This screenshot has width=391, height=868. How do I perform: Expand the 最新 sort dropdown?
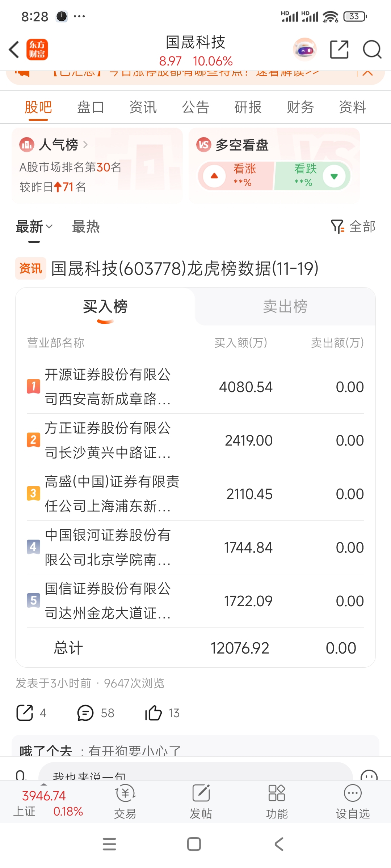click(x=34, y=227)
